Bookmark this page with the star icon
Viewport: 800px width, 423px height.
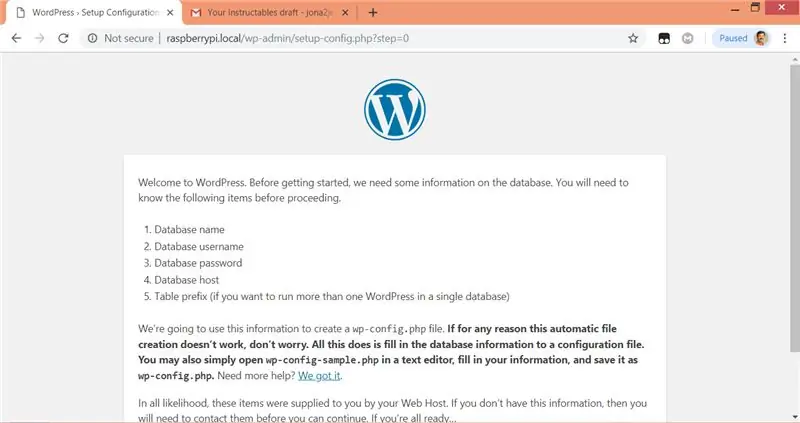[x=633, y=38]
